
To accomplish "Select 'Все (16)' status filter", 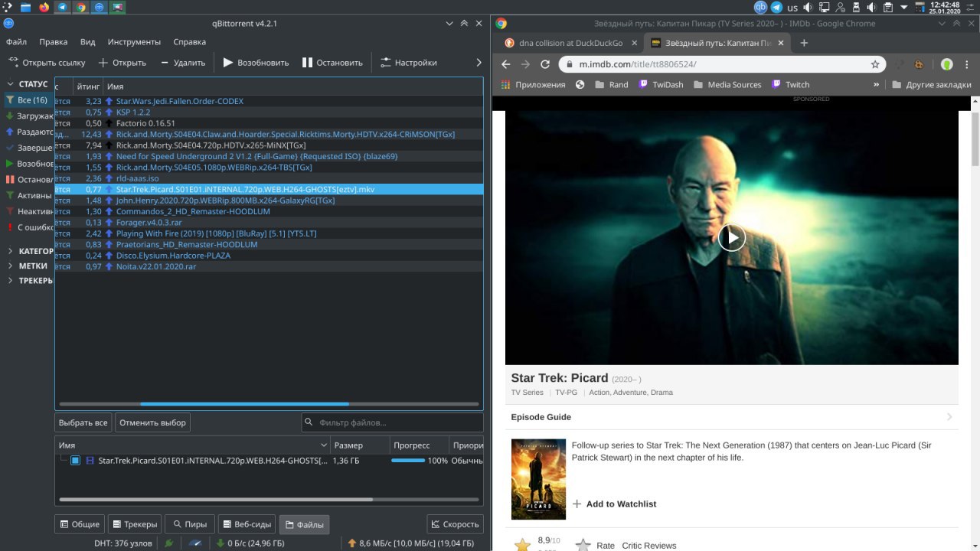I will pyautogui.click(x=28, y=100).
